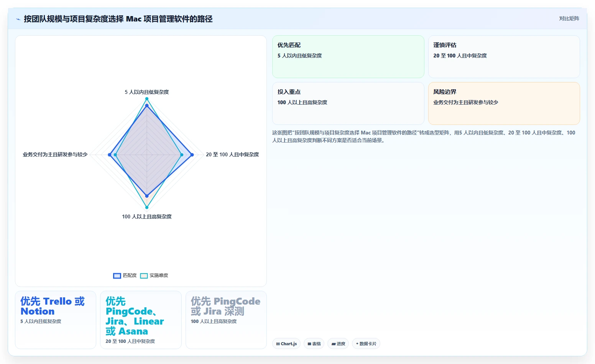
Task: Click the 匹配度 data point on the 业务交付 axis
Action: pyautogui.click(x=110, y=155)
